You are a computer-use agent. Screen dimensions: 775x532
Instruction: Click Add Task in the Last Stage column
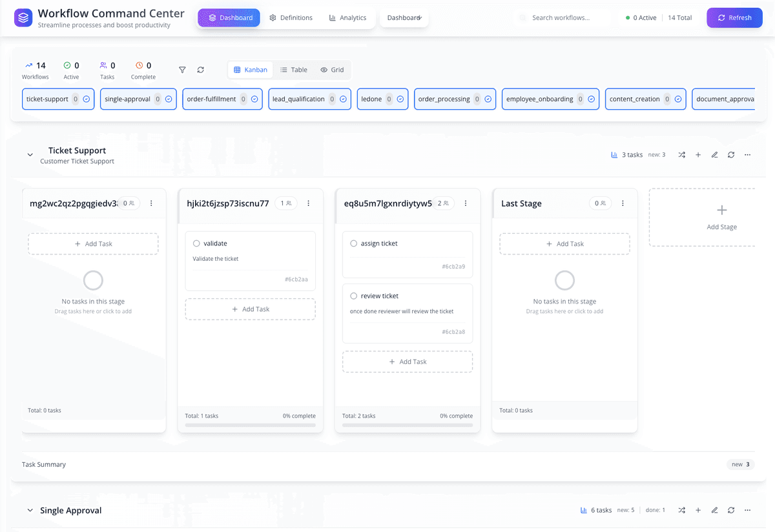pyautogui.click(x=564, y=243)
